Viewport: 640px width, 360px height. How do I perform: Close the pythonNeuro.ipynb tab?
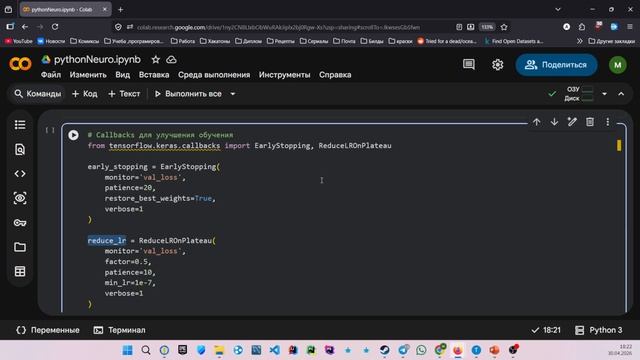105,9
